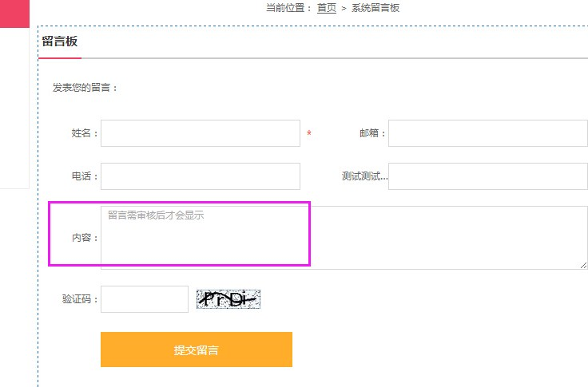Click the red required asterisk
Viewport: 588px width, 387px height.
click(x=309, y=133)
